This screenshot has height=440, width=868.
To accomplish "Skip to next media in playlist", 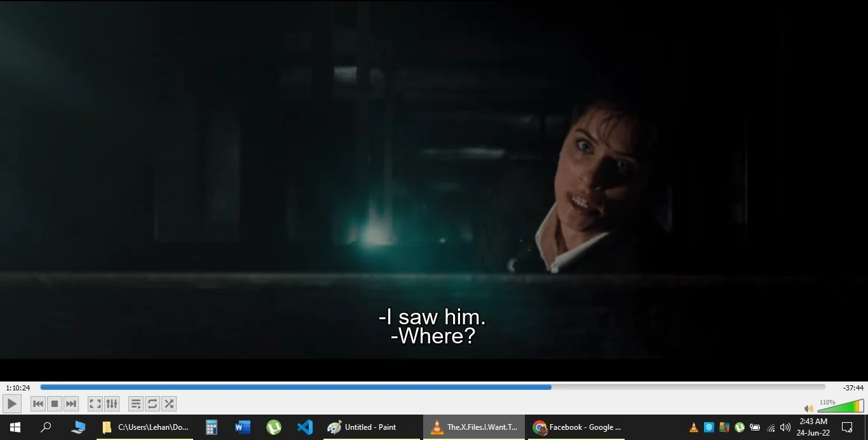I will 71,404.
